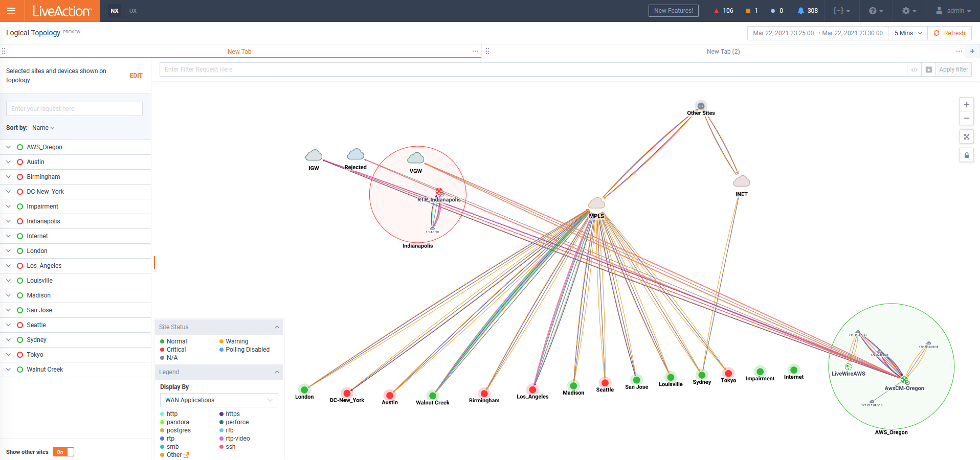Open the notifications bell alerts
The image size is (980, 460).
[x=807, y=11]
